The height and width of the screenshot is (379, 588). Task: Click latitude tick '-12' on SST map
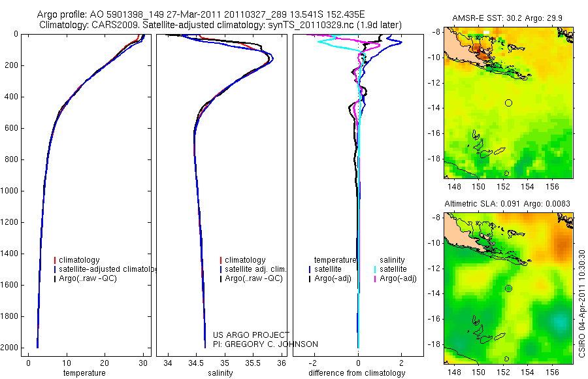[x=434, y=83]
